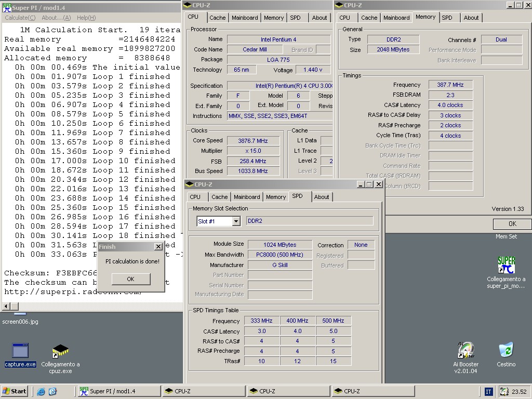Click the 1024 MBytes module size value

click(280, 245)
